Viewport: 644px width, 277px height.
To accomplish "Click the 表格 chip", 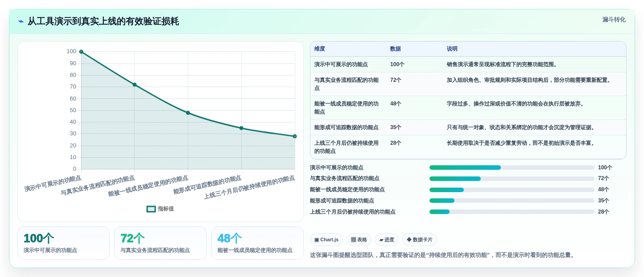I will [359, 240].
